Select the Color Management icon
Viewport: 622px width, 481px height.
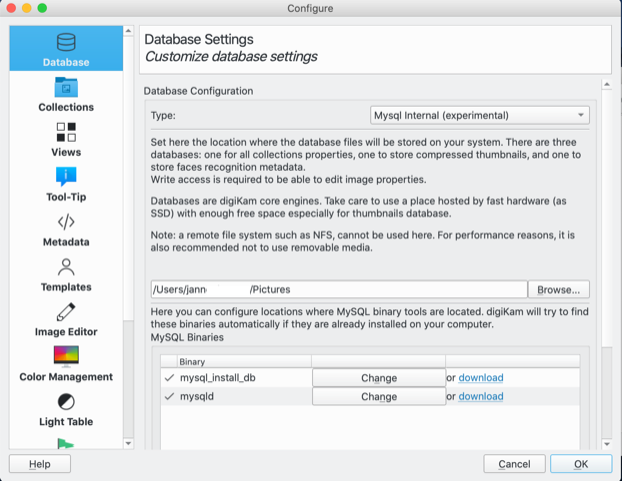pyautogui.click(x=66, y=357)
